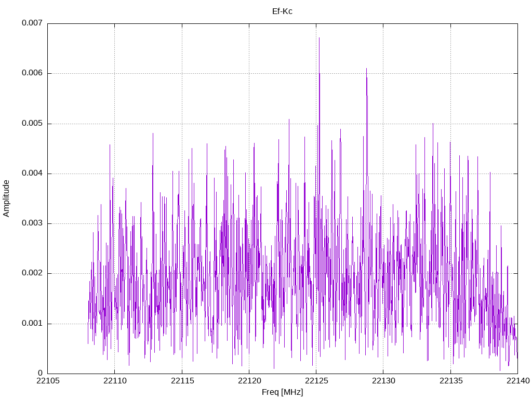532x399 pixels.
Task: Click the 0.003 y-axis tick label
Action: point(32,223)
